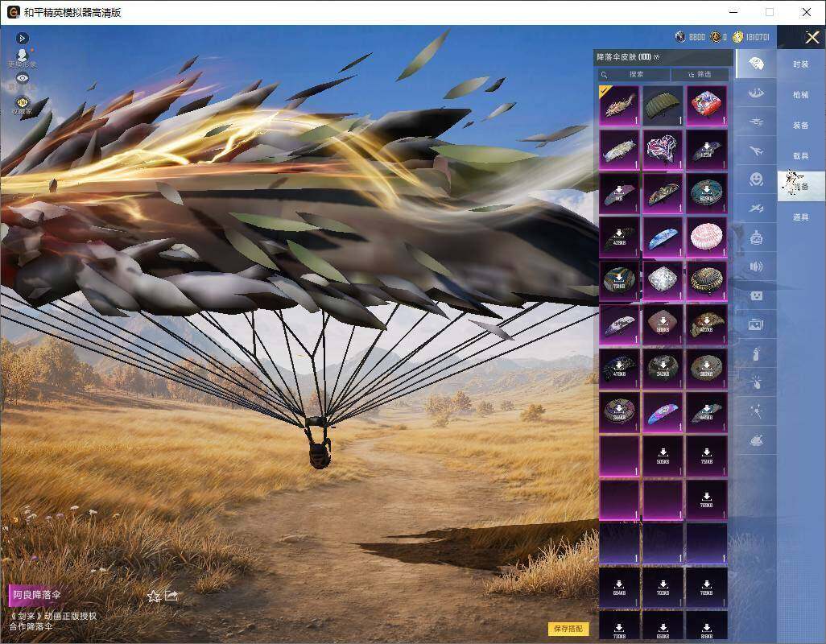The height and width of the screenshot is (644, 826).
Task: Select the ship-shaped category icon in sidebar
Action: click(756, 93)
